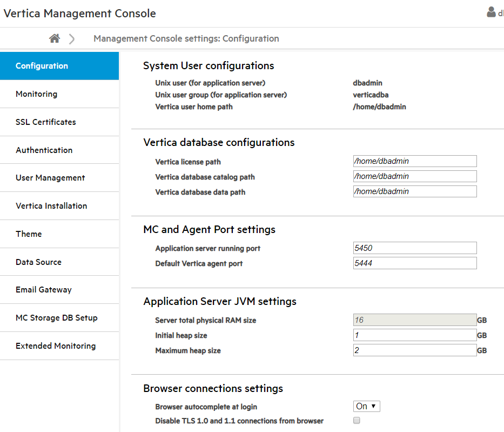This screenshot has height=432, width=504.
Task: Click the Initial heap size field
Action: tap(415, 335)
